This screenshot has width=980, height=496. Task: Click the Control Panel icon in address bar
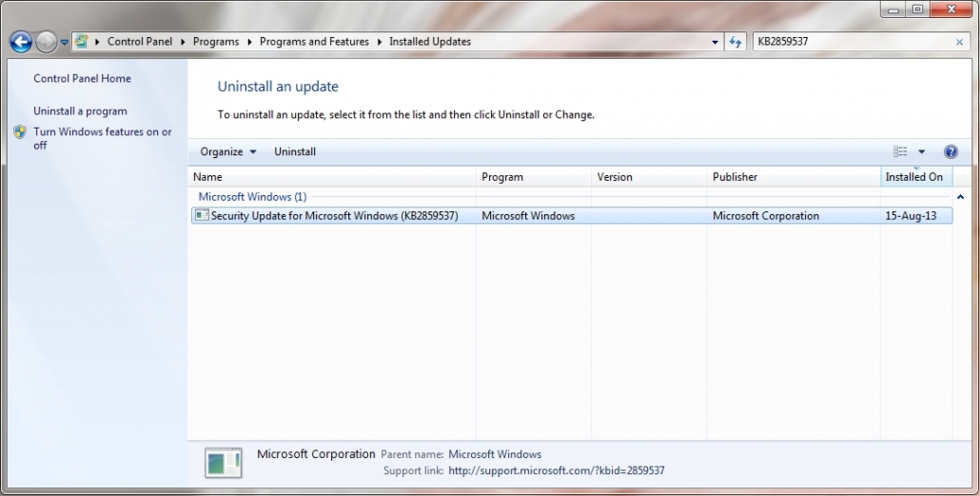81,42
